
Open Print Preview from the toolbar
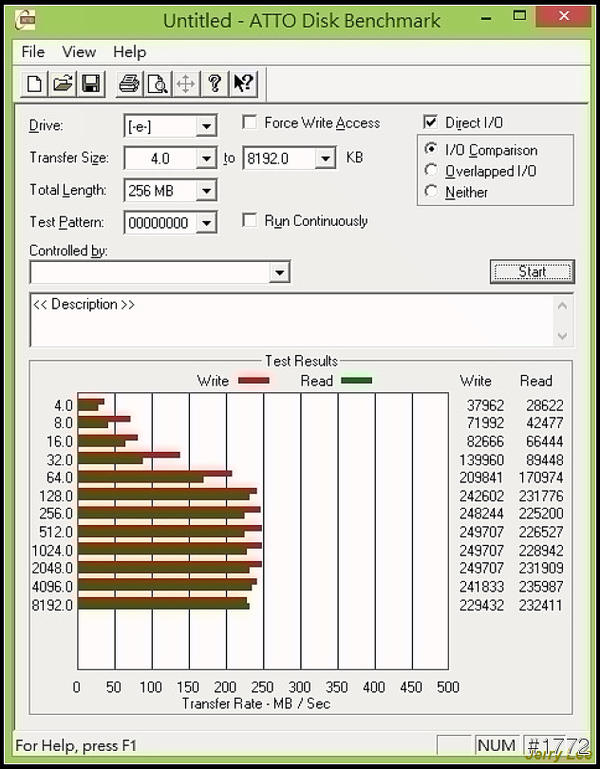(157, 84)
